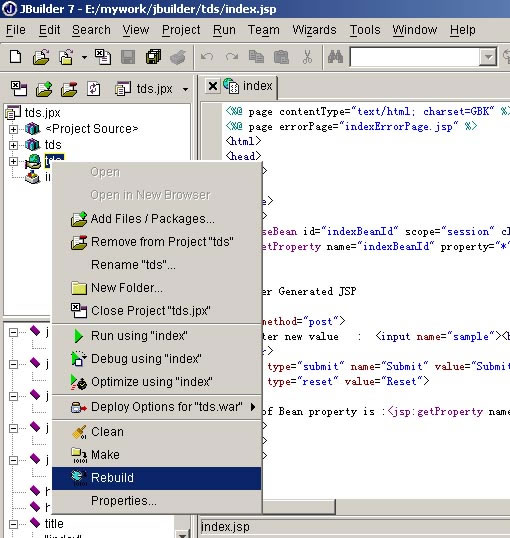Click the Close Project icon in project pane

19,89
